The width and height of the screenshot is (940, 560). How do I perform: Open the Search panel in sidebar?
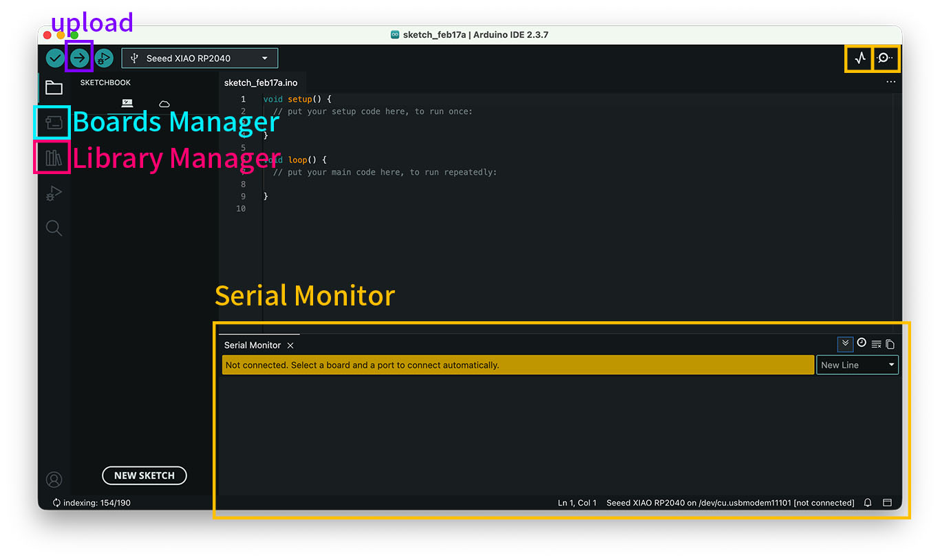(x=54, y=228)
